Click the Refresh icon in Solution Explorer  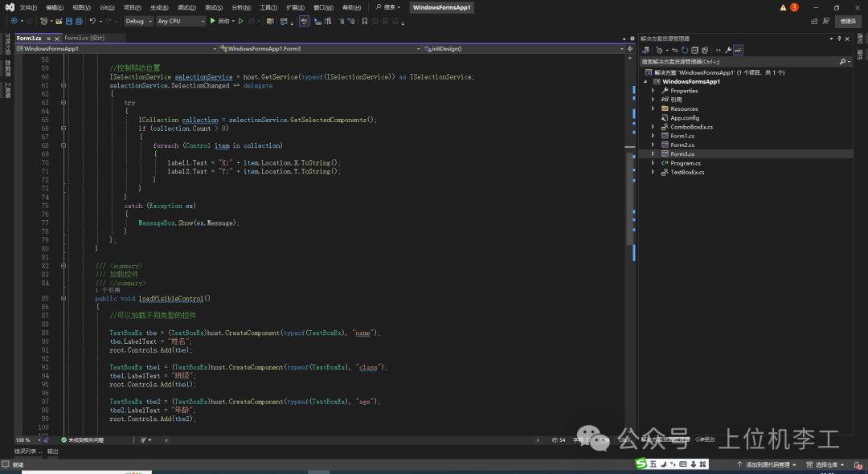click(x=684, y=50)
